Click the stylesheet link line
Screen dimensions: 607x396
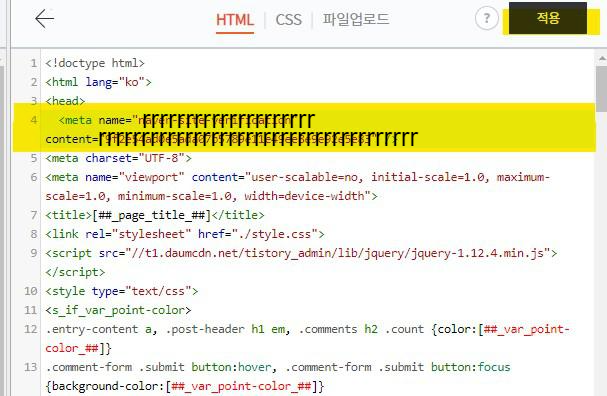pyautogui.click(x=185, y=234)
